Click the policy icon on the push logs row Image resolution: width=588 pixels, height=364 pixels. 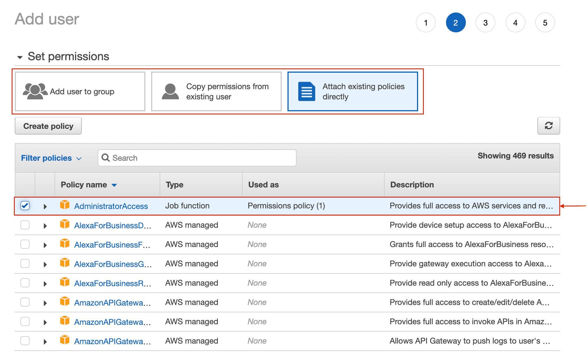pyautogui.click(x=65, y=340)
